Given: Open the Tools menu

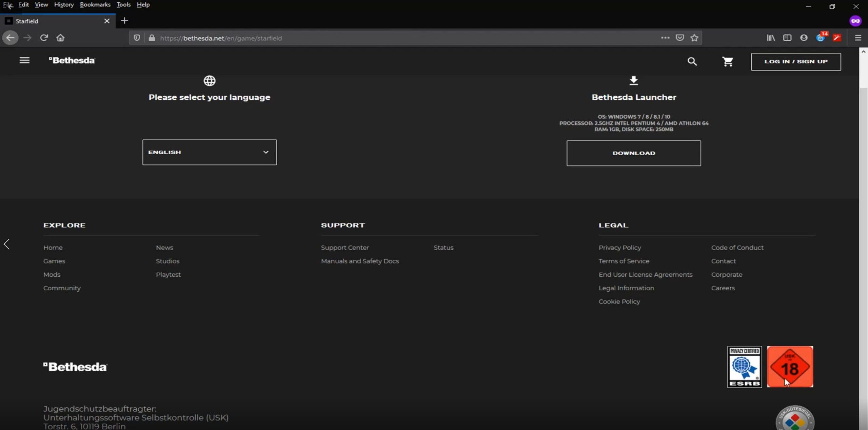Looking at the screenshot, I should [x=123, y=5].
